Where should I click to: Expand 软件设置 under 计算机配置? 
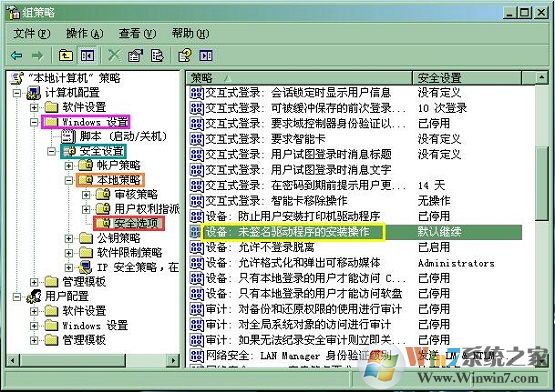pos(34,107)
